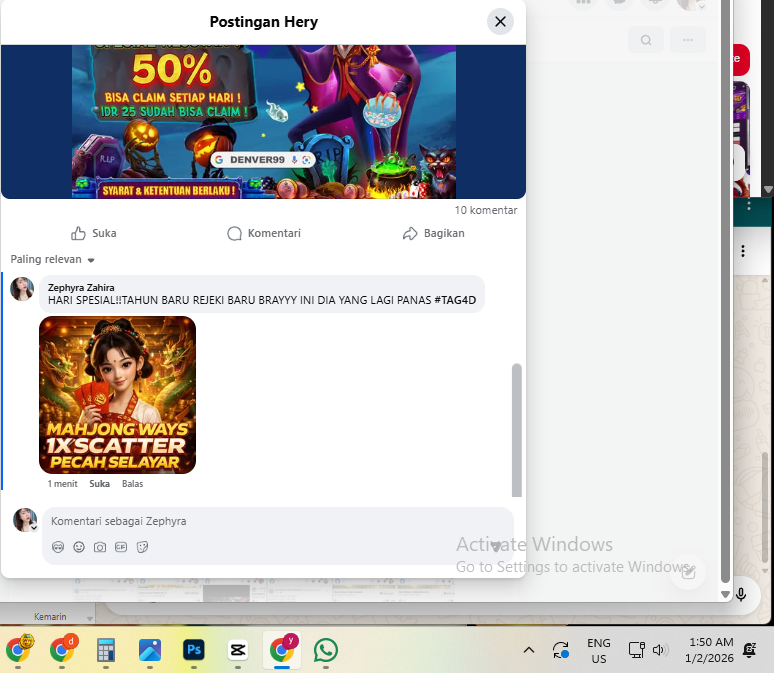This screenshot has height=673, width=774.
Task: Like the post with Suka button
Action: click(x=94, y=233)
